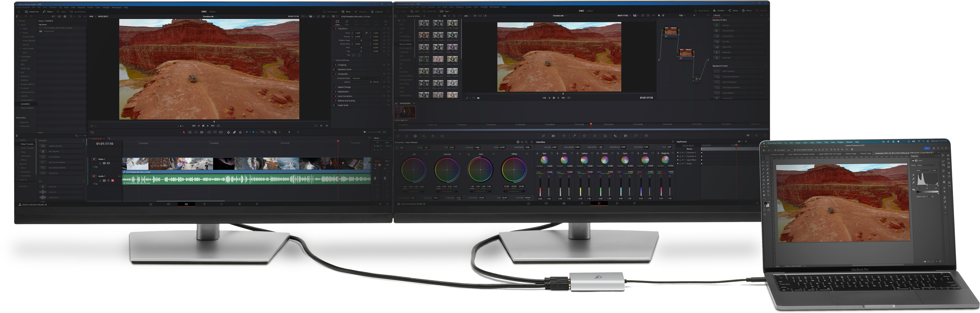Mute the Audio 1 track
Viewport: 980px width, 313px height.
[113, 181]
